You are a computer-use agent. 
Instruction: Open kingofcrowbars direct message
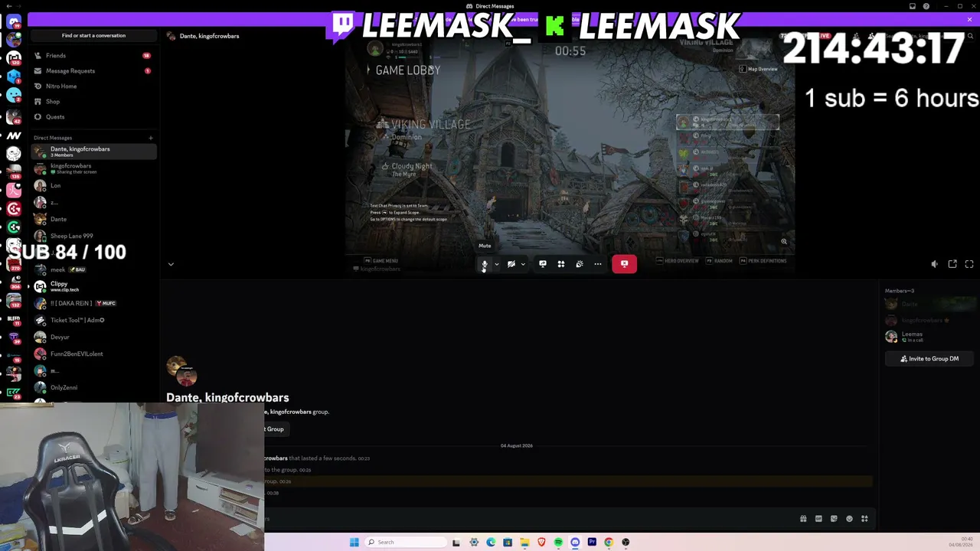click(93, 168)
